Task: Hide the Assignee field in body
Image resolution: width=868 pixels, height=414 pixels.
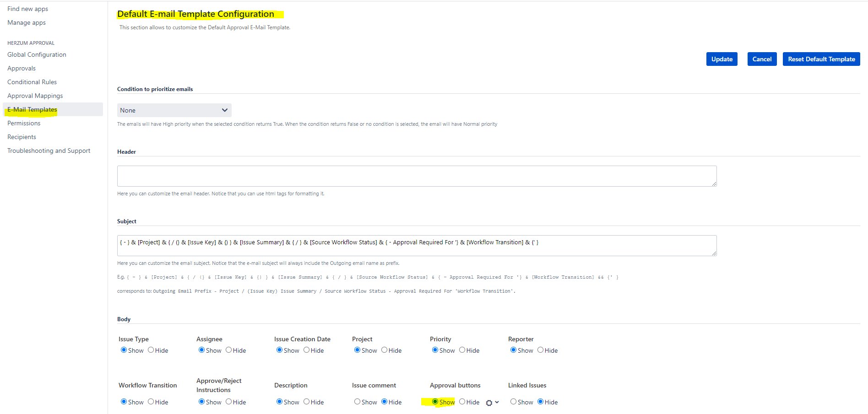Action: [228, 350]
